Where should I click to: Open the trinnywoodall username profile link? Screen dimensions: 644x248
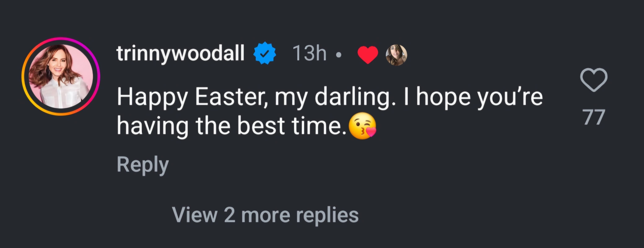[x=180, y=53]
